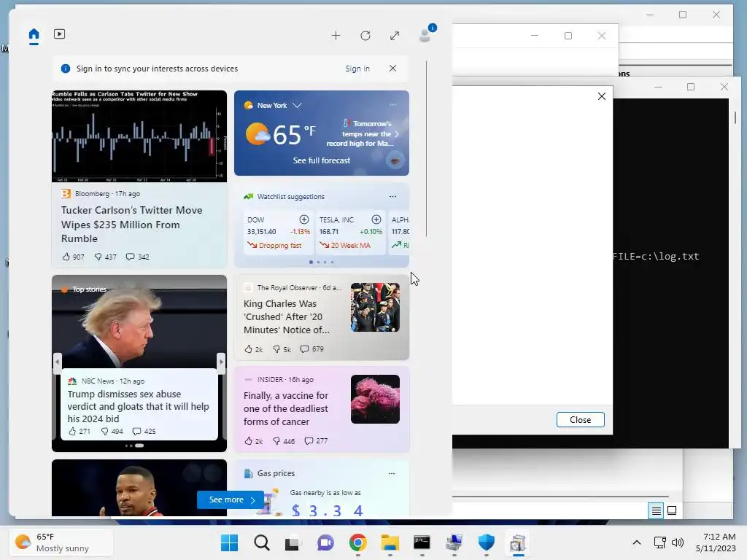This screenshot has width=747, height=560.
Task: Open weather widget on the taskbar
Action: click(x=61, y=542)
